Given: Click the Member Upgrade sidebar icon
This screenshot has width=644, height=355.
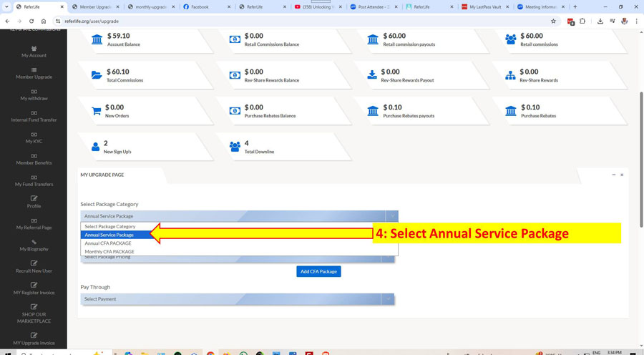Looking at the screenshot, I should click(34, 70).
